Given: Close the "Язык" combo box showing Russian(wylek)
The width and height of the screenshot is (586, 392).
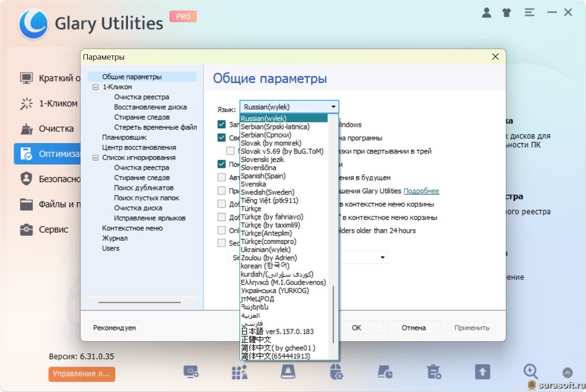Looking at the screenshot, I should (289, 107).
